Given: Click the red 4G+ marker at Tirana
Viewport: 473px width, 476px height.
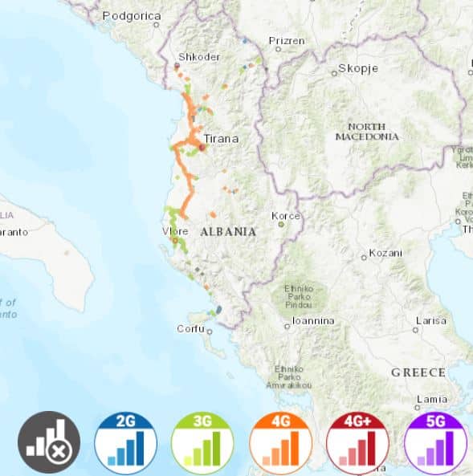Looking at the screenshot, I should [202, 148].
